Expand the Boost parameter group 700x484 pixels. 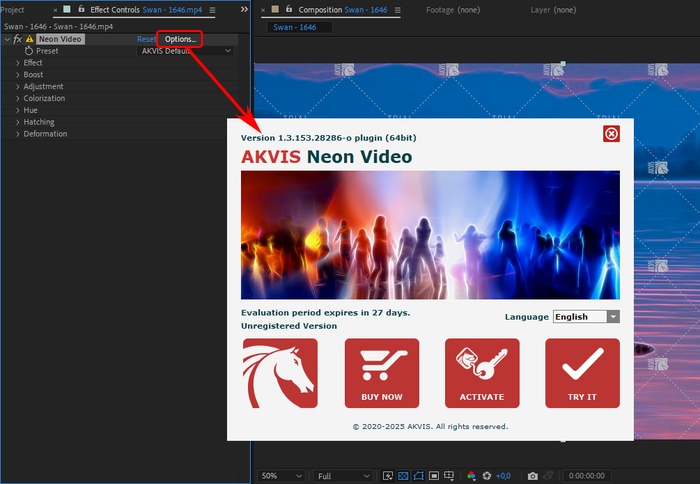(18, 75)
